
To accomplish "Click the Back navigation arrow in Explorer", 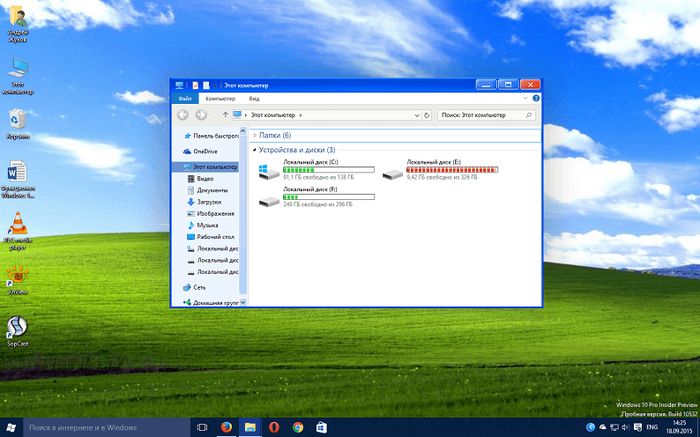I will coord(184,115).
